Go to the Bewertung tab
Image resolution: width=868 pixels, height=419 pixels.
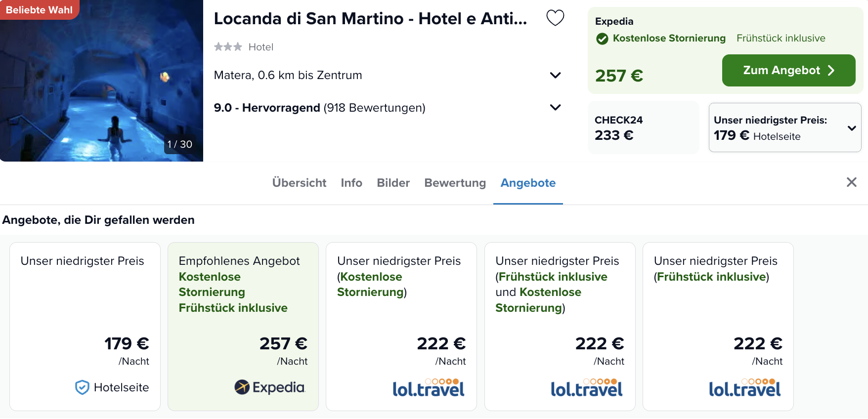[455, 183]
